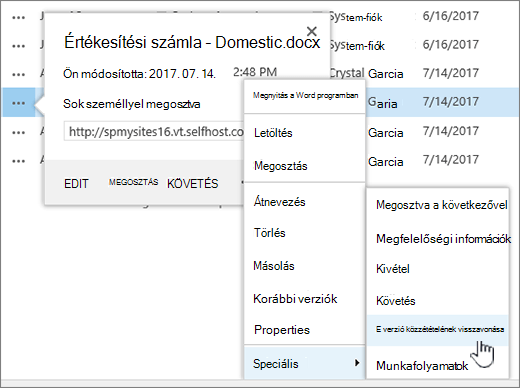
Task: Click first System-fiók name in list
Action: (x=355, y=17)
